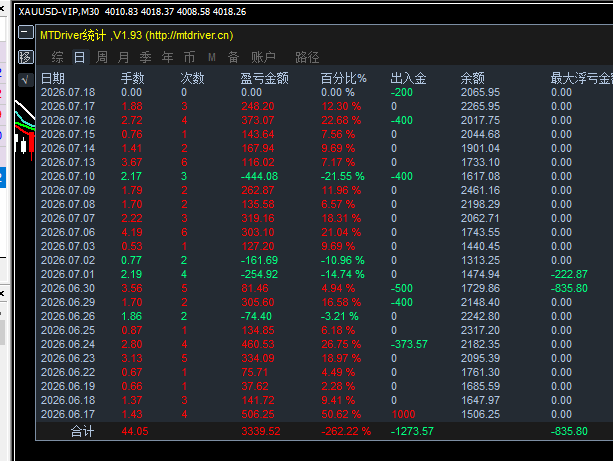Click total percentage -262.22 %
Screen dimensions: 613x461
(346, 431)
